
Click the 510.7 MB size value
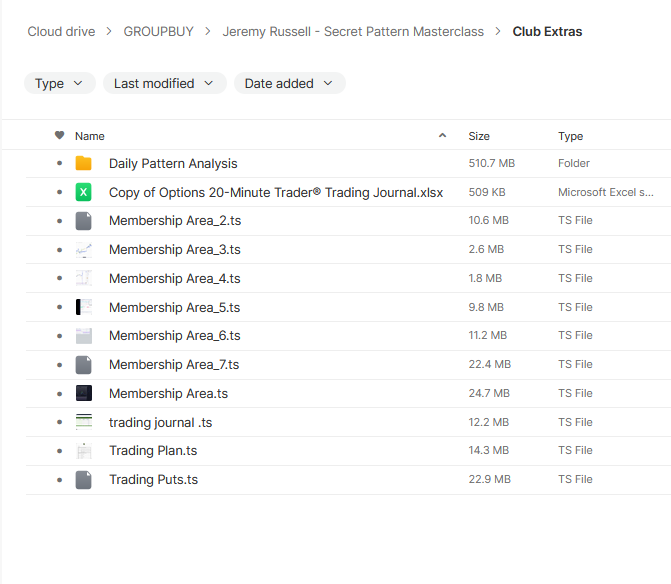pos(492,163)
